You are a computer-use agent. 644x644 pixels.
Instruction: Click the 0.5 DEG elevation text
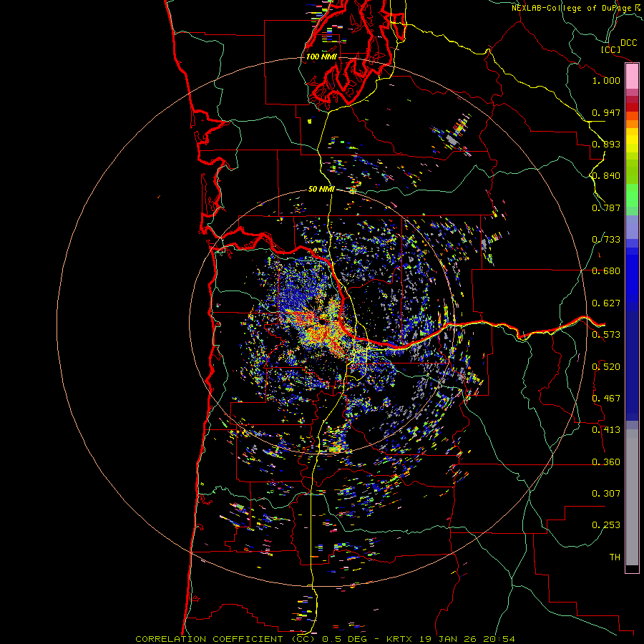pos(344,639)
